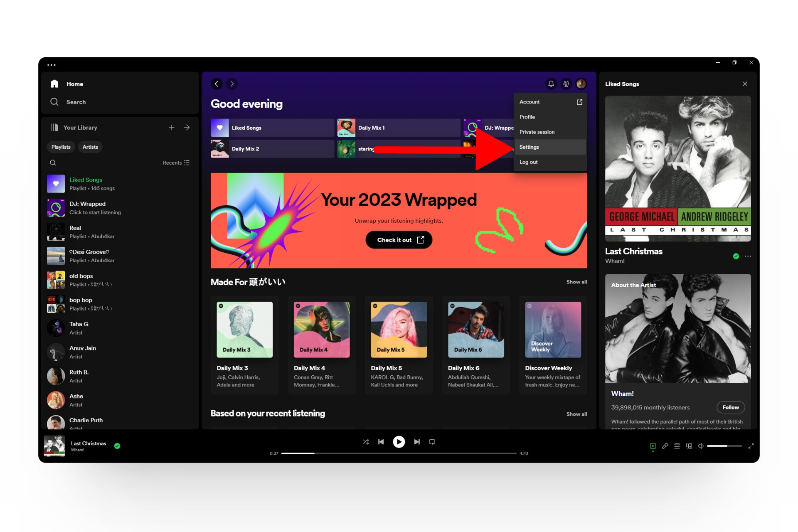Toggle shuffle playback
The image size is (798, 532).
pyautogui.click(x=366, y=442)
